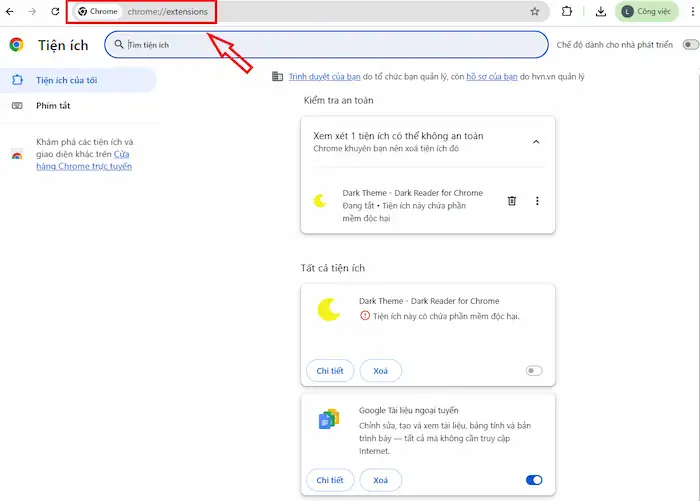Reload the page with refresh icon
This screenshot has height=501, width=700.
55,11
